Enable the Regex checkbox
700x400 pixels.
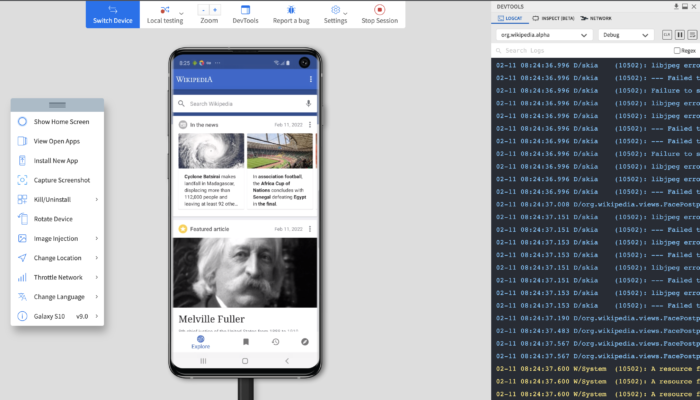tap(678, 50)
